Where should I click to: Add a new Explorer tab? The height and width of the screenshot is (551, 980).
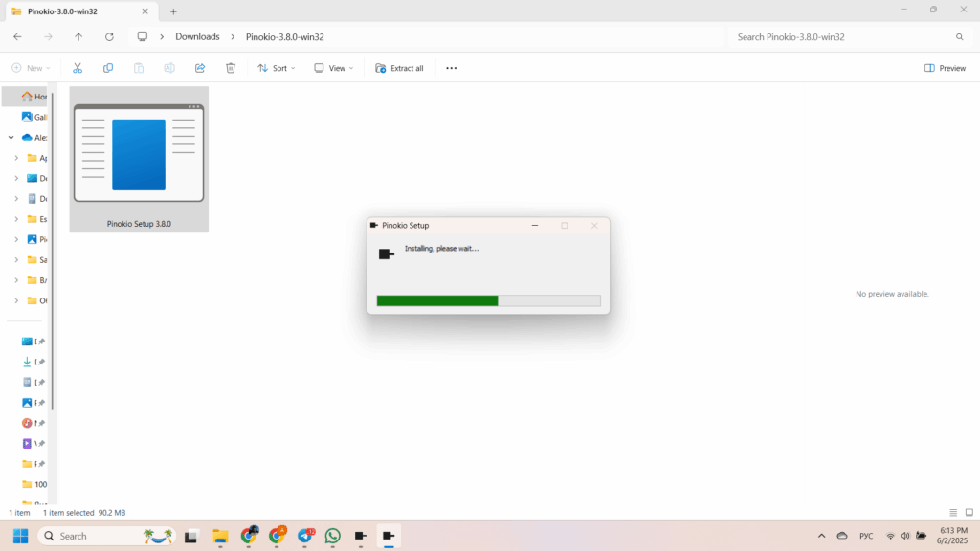(x=174, y=11)
